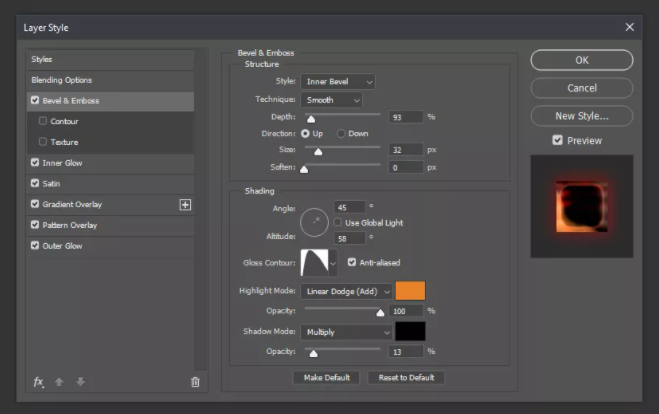This screenshot has height=414, width=659.
Task: Select Styles in the left list
Action: click(110, 59)
